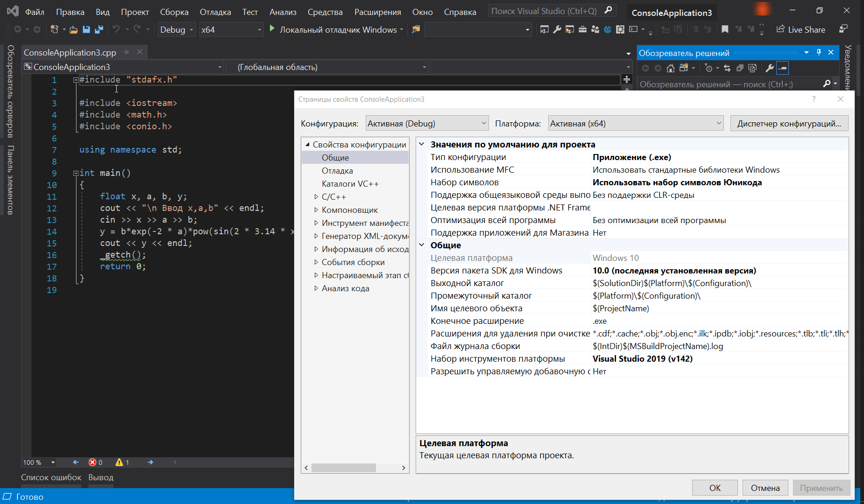Click the Solution Explorer properties wrench icon
Screen dimensions: 864x504
(x=770, y=68)
